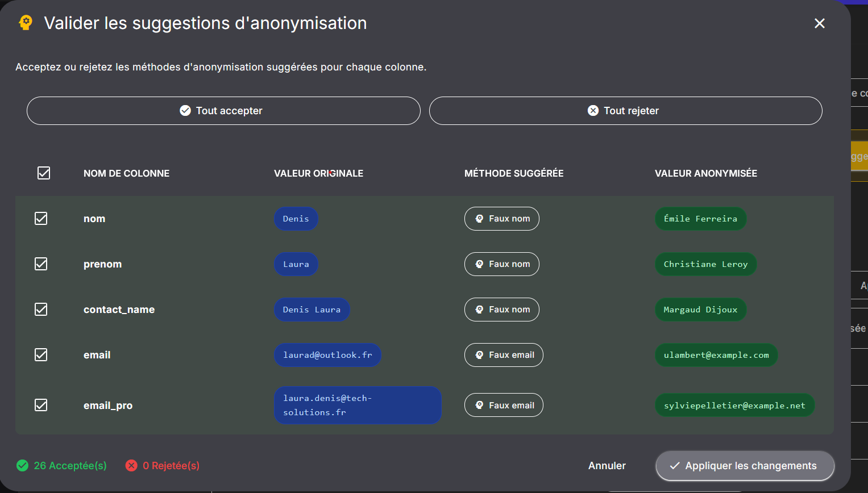Screen dimensions: 868x493
Task: Click the '0 Rejetée(s)' counter text
Action: [x=171, y=466]
